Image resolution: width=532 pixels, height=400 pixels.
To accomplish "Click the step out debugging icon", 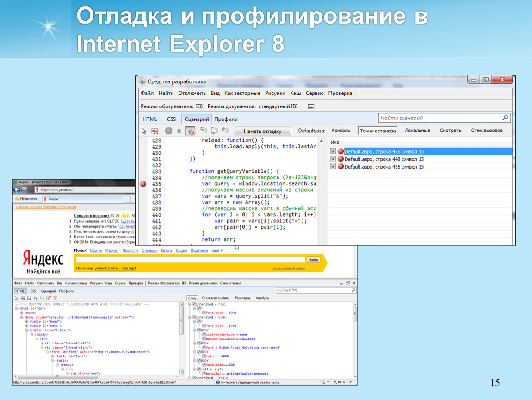I will click(225, 130).
